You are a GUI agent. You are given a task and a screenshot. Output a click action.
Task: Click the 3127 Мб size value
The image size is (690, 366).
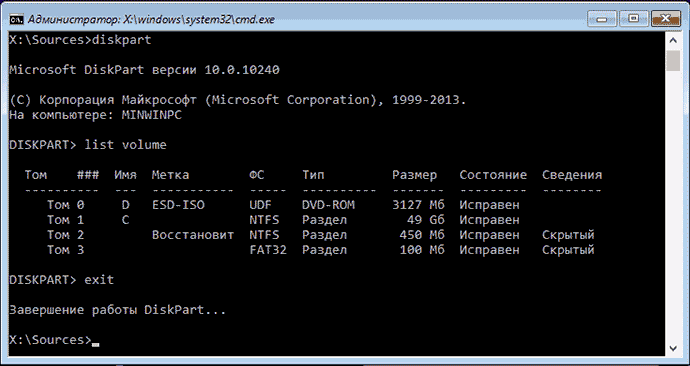click(x=418, y=205)
